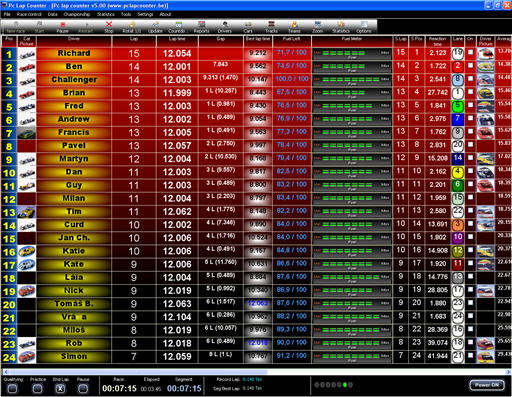This screenshot has height=397, width=512.
Task: Click Ben's red lane 2 color badge
Action: 458,66
